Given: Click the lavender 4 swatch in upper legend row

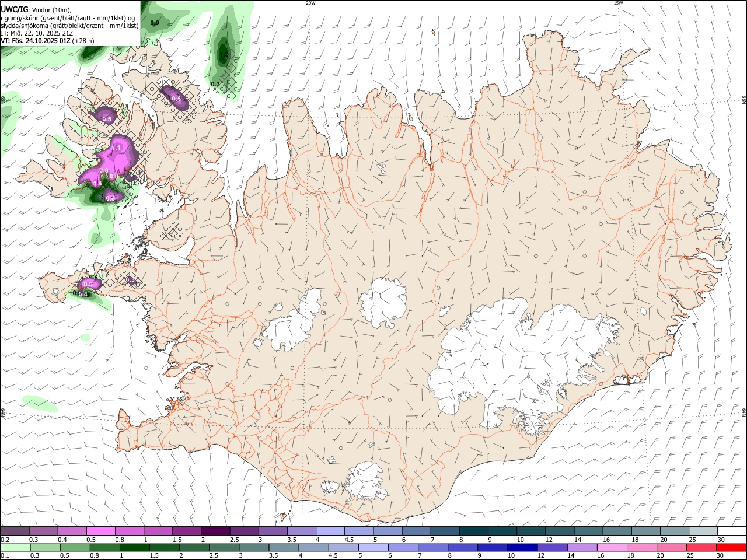Looking at the screenshot, I should pos(330,531).
